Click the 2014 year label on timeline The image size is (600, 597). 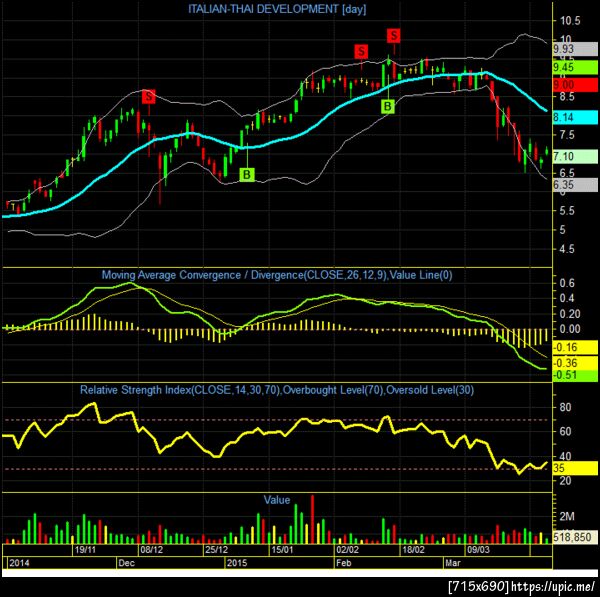[19, 563]
